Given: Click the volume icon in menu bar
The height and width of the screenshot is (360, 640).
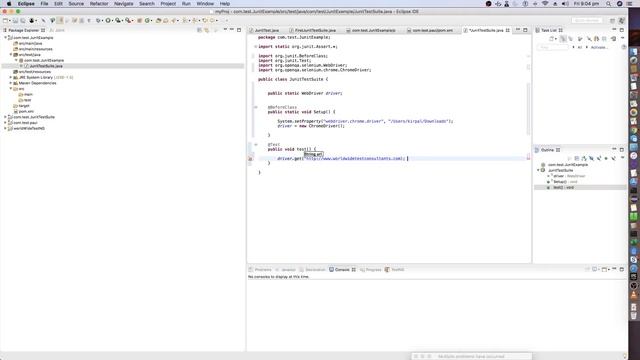Looking at the screenshot, I should click(565, 4).
